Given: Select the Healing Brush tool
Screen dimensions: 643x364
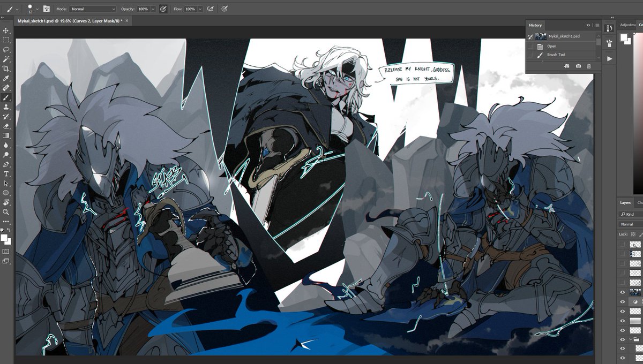Looking at the screenshot, I should click(x=6, y=88).
